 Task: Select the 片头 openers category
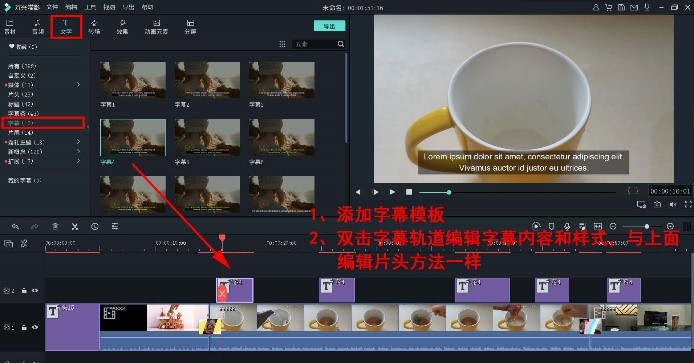(20, 94)
